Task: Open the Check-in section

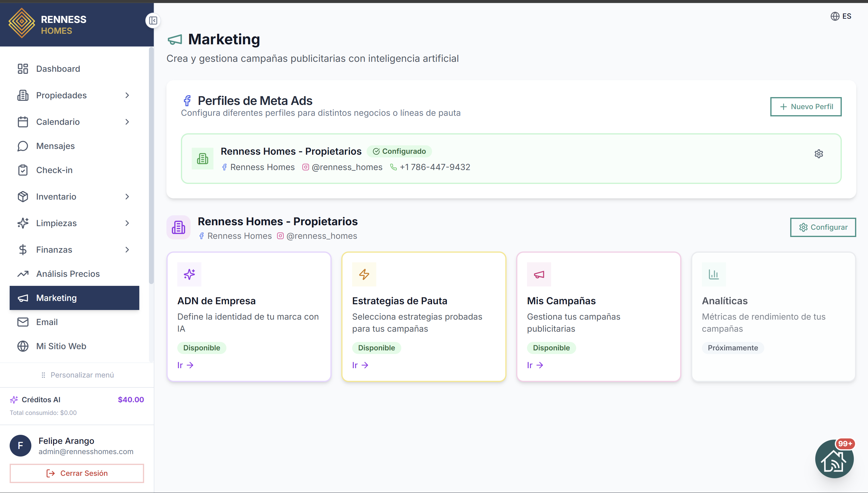Action: pos(54,170)
